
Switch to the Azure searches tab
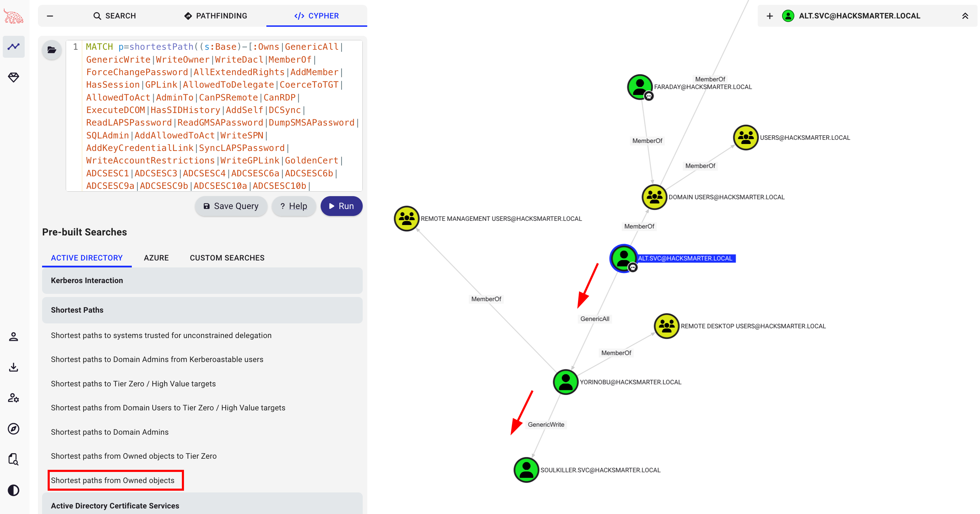click(x=156, y=258)
